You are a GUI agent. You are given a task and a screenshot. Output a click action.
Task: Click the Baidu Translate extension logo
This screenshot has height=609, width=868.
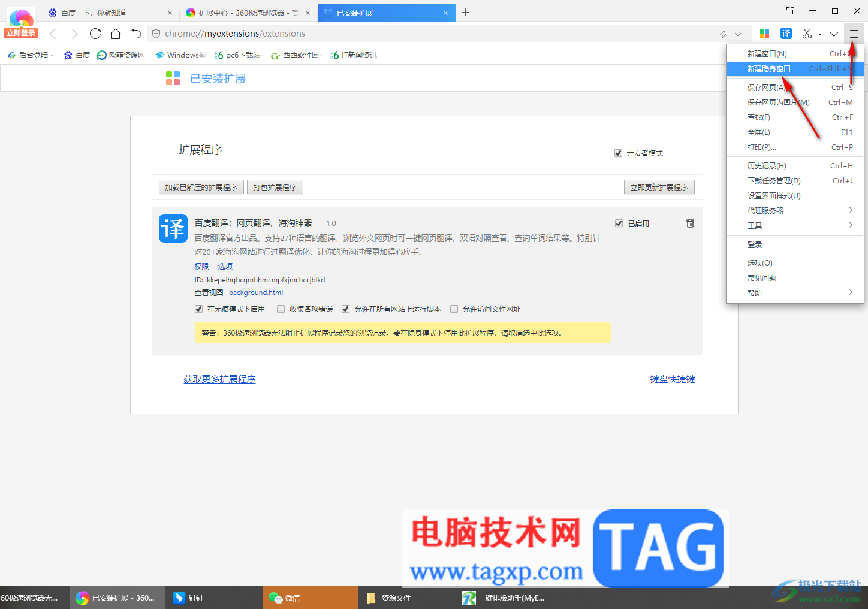(x=173, y=228)
